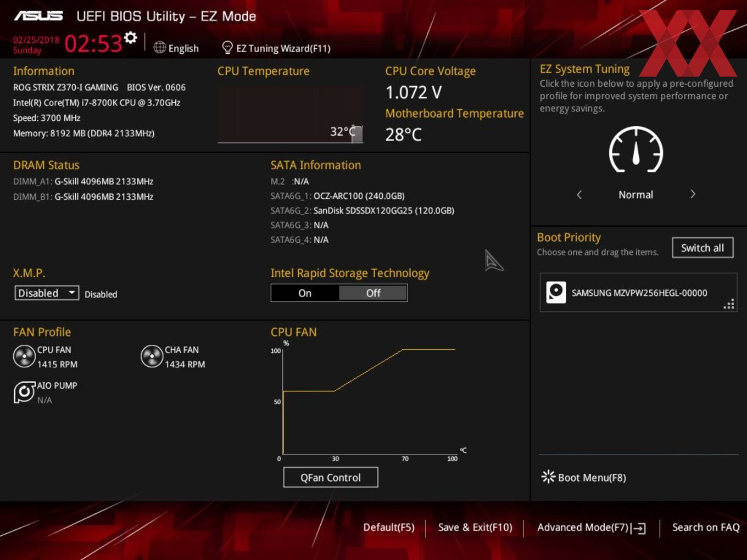
Task: Click 28°C motherboard temperature value
Action: [403, 135]
